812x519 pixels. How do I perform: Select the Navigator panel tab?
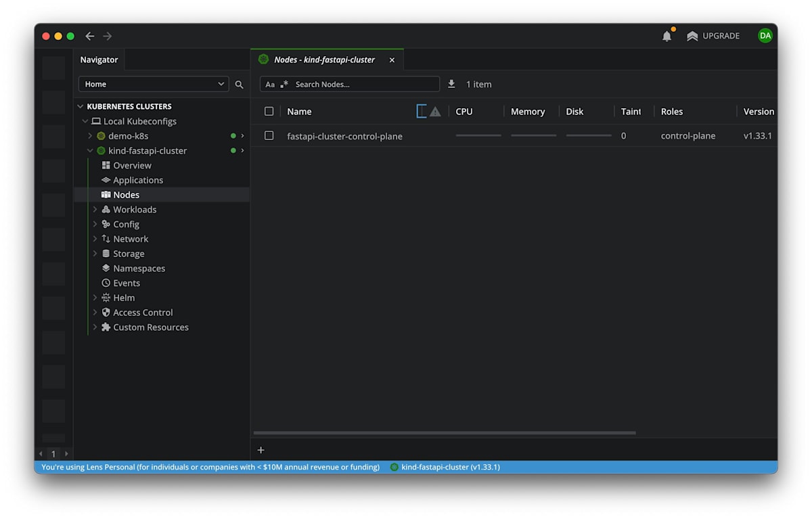tap(99, 60)
